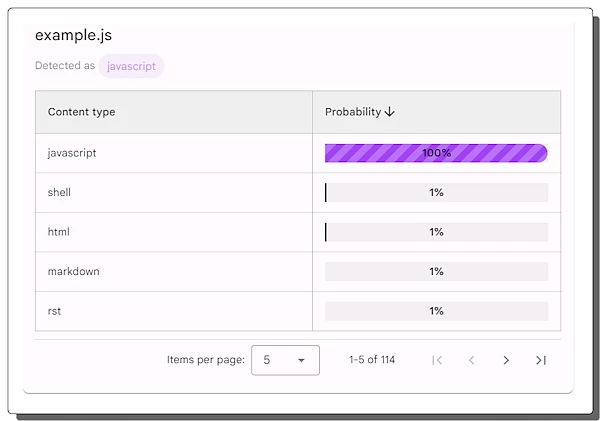Click the markdown 1% probability bar
This screenshot has height=421, width=600.
pyautogui.click(x=436, y=271)
